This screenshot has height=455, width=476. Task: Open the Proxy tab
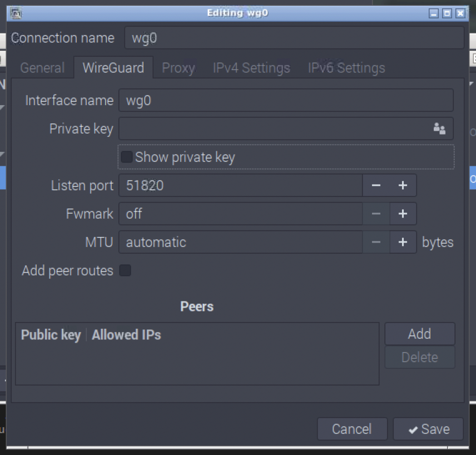(178, 67)
